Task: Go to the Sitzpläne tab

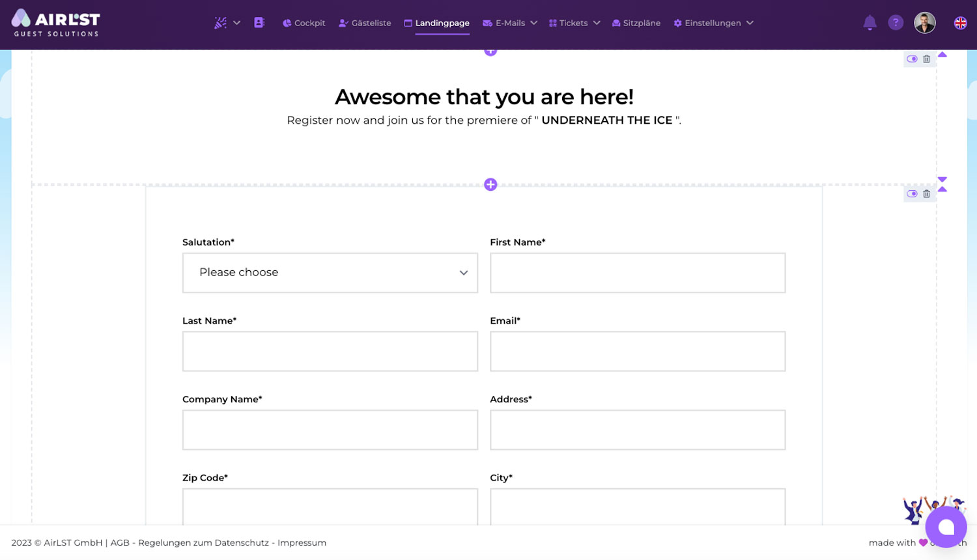Action: [636, 23]
